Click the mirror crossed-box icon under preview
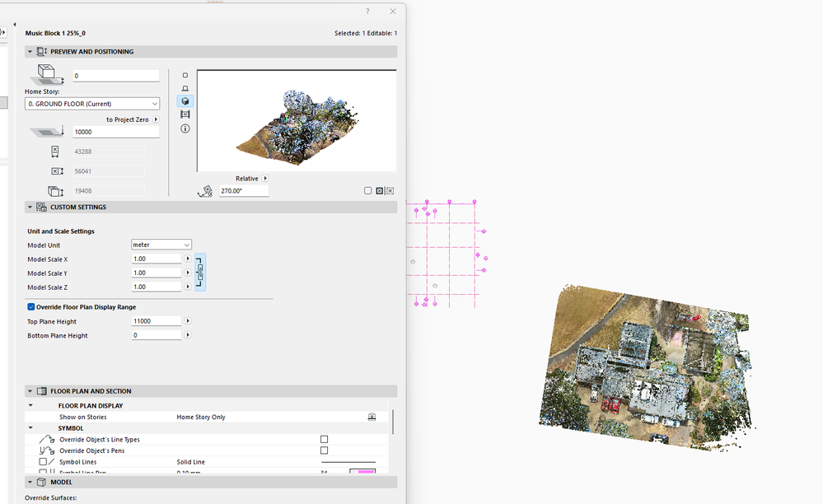Image resolution: width=823 pixels, height=504 pixels. [x=380, y=191]
